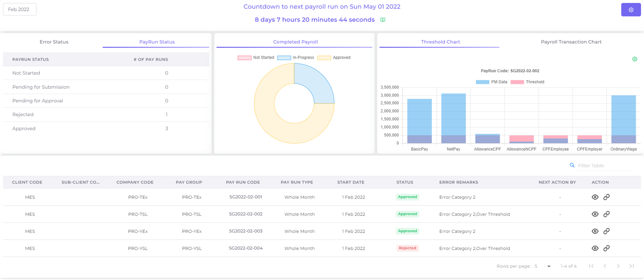Viewport: 644px width, 280px height.
Task: Click the Approved badge for SG2022-02-003
Action: pyautogui.click(x=407, y=231)
